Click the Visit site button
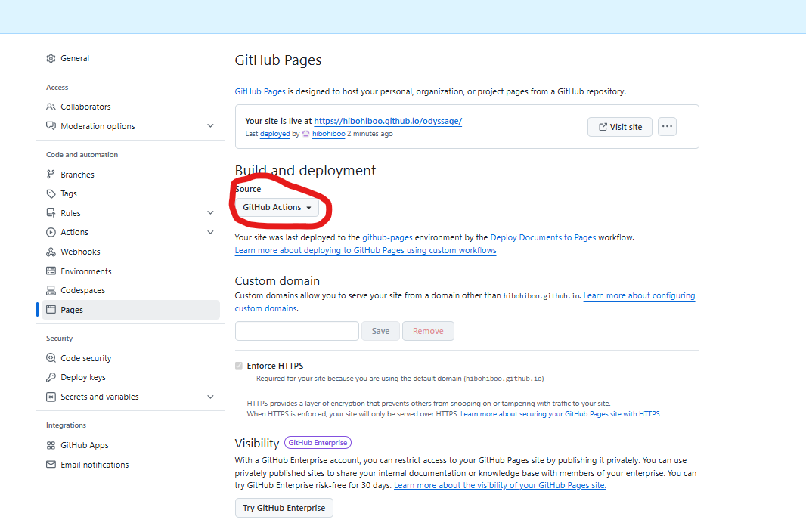 [x=620, y=127]
